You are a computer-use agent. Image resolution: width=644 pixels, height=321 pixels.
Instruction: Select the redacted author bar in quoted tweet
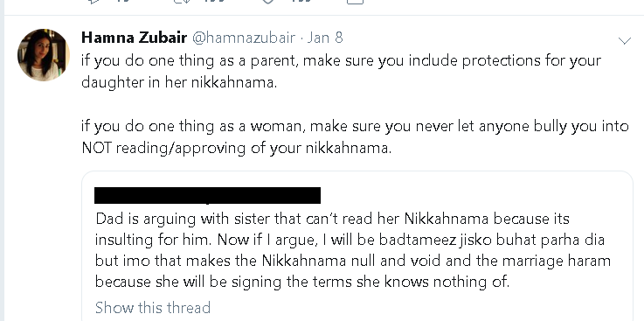point(207,195)
